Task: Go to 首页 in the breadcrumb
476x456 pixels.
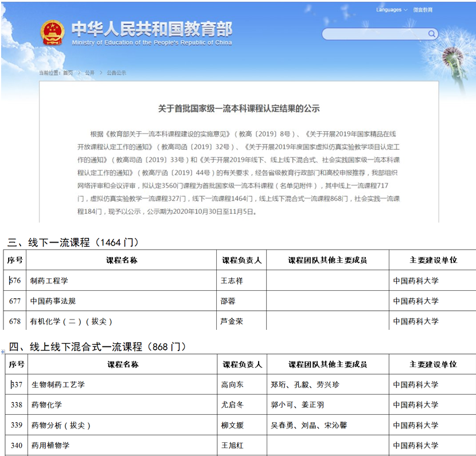Action: [68, 73]
